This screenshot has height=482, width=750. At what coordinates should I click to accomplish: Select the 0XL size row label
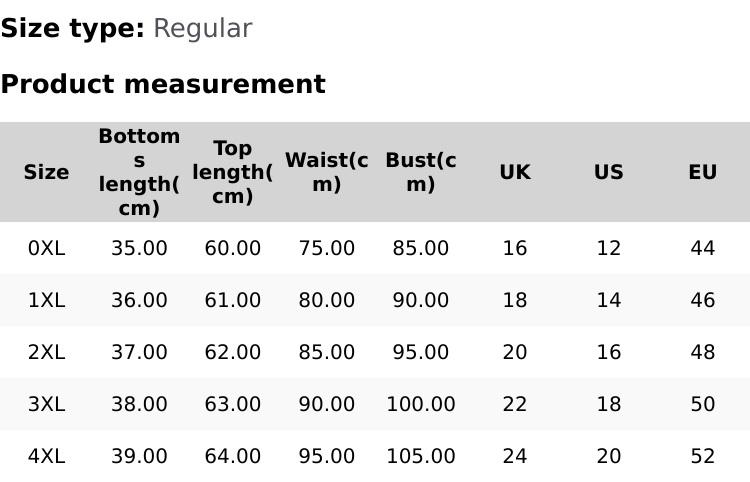tap(46, 248)
